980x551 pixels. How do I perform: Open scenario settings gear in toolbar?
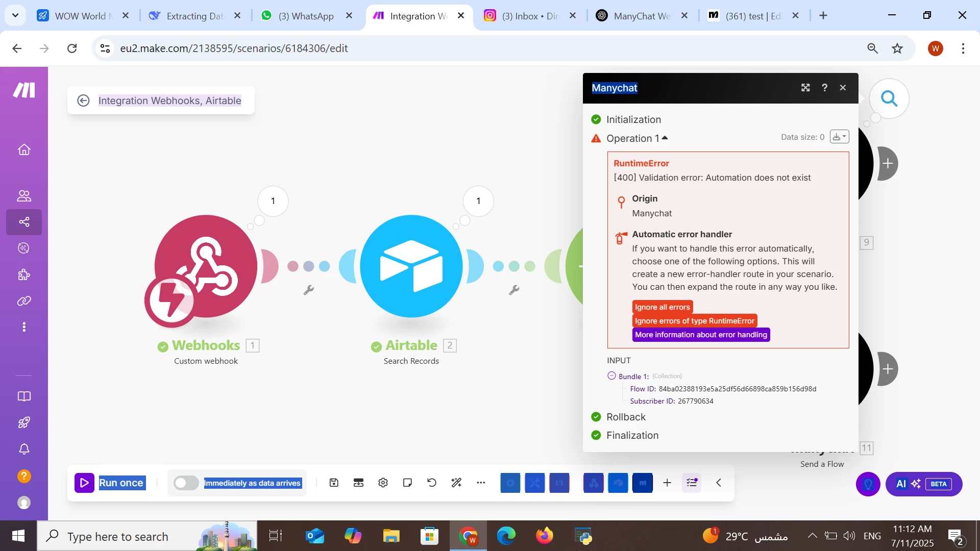(383, 483)
